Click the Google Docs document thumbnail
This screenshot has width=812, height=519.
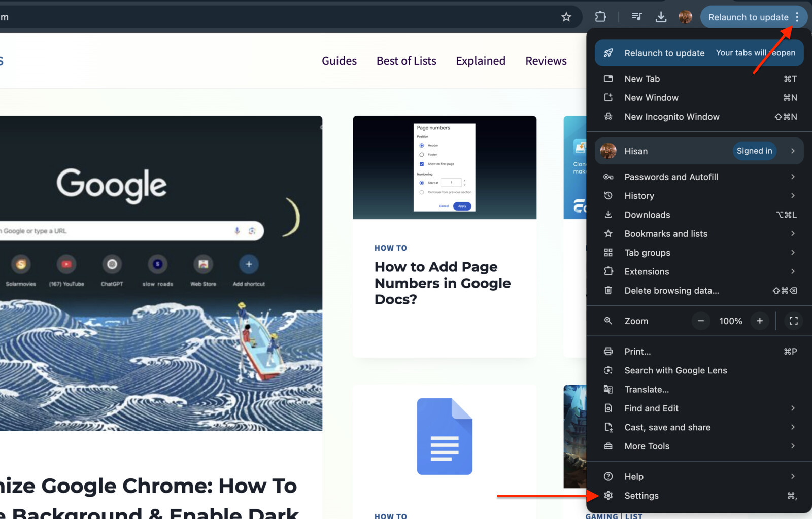[444, 436]
